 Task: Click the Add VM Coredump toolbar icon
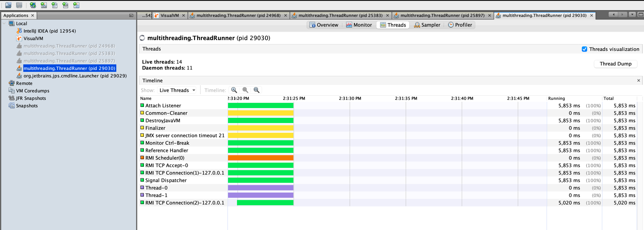tap(55, 5)
